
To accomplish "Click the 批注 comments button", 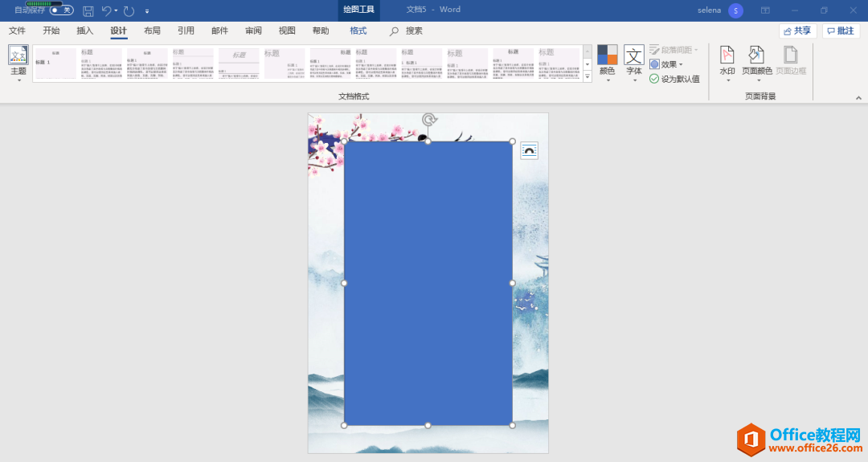I will pyautogui.click(x=841, y=31).
